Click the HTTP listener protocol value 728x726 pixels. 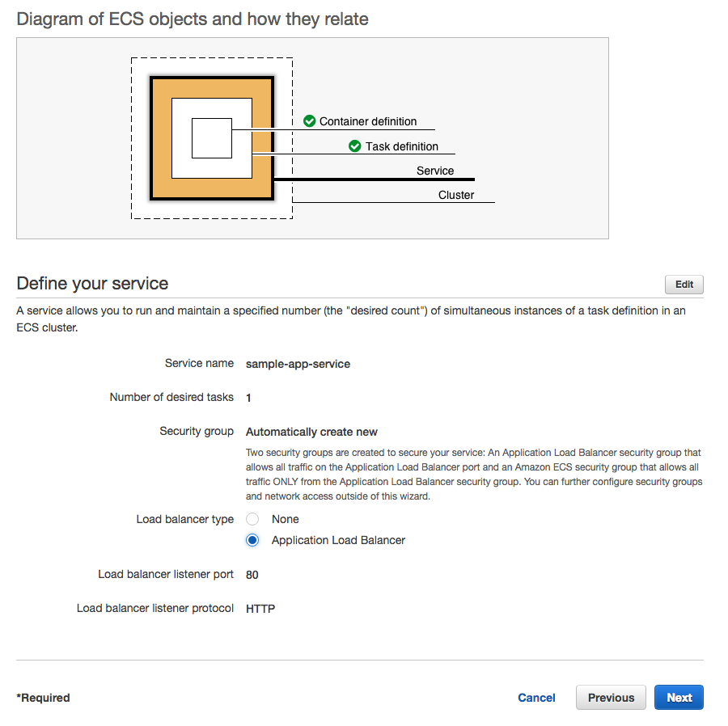(260, 609)
